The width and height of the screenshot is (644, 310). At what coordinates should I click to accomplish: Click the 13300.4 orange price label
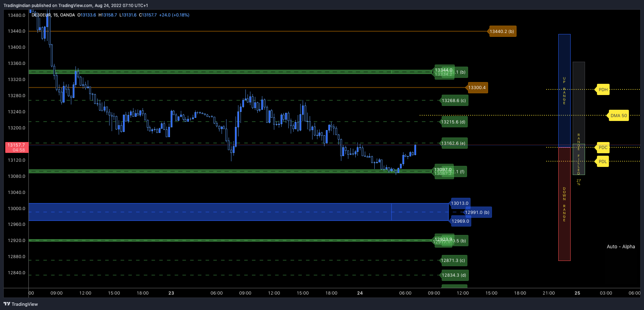(477, 88)
